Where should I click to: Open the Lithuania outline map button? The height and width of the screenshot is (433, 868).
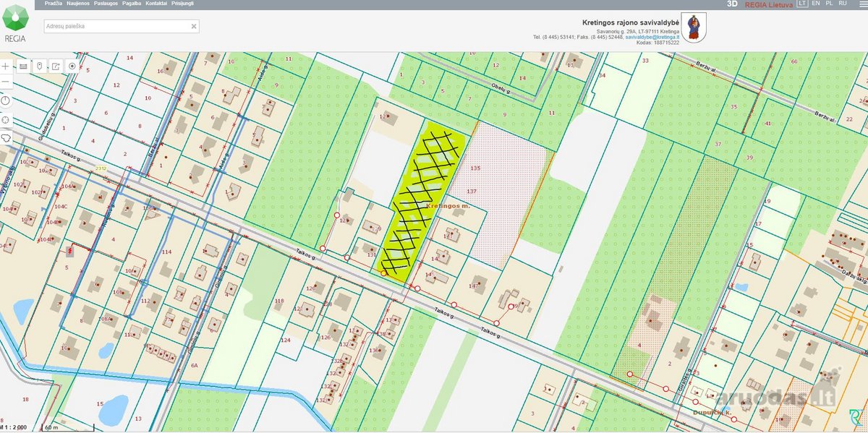tap(6, 136)
